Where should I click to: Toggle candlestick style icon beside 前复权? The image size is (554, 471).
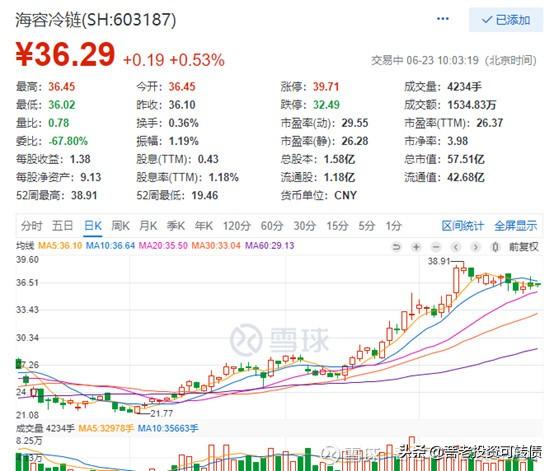[496, 247]
